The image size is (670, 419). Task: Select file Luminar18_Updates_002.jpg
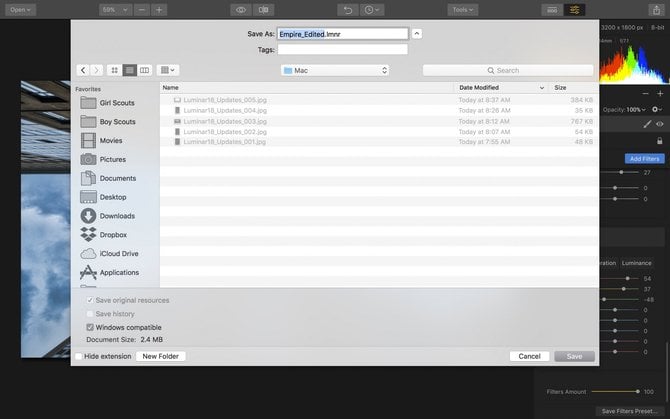click(379, 132)
